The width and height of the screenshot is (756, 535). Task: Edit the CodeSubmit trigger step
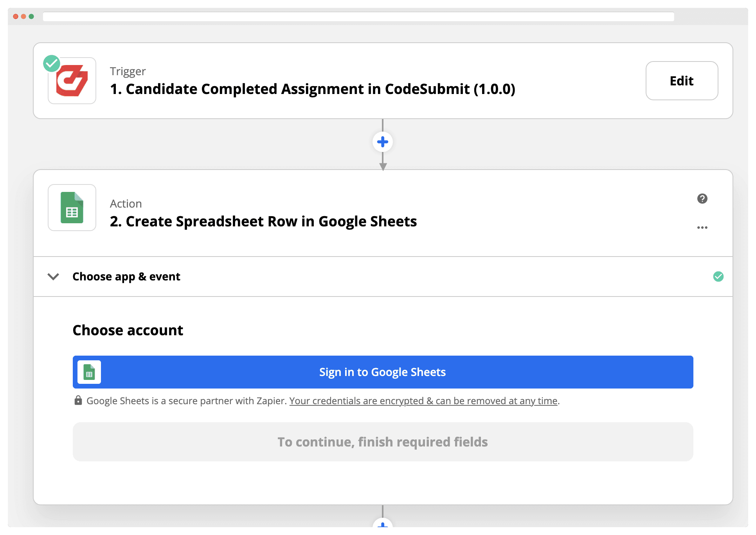coord(682,81)
